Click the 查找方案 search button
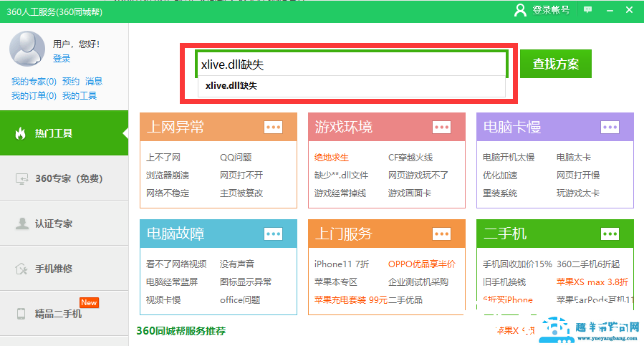 tap(556, 64)
